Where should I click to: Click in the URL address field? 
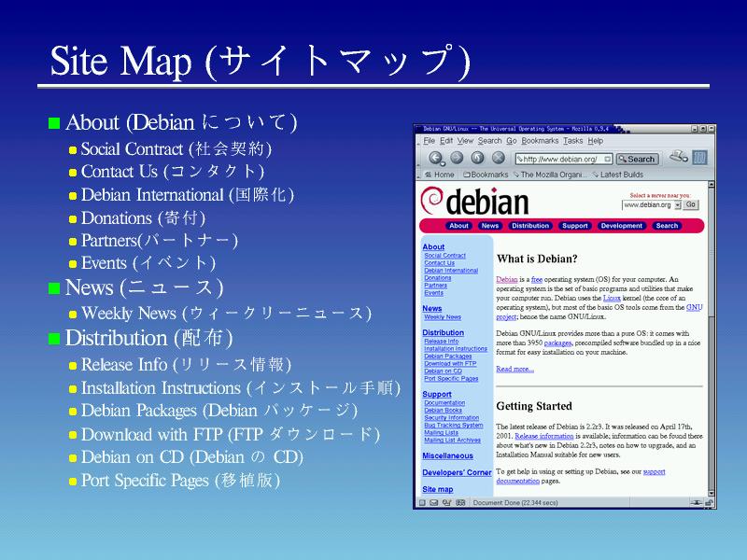point(560,160)
